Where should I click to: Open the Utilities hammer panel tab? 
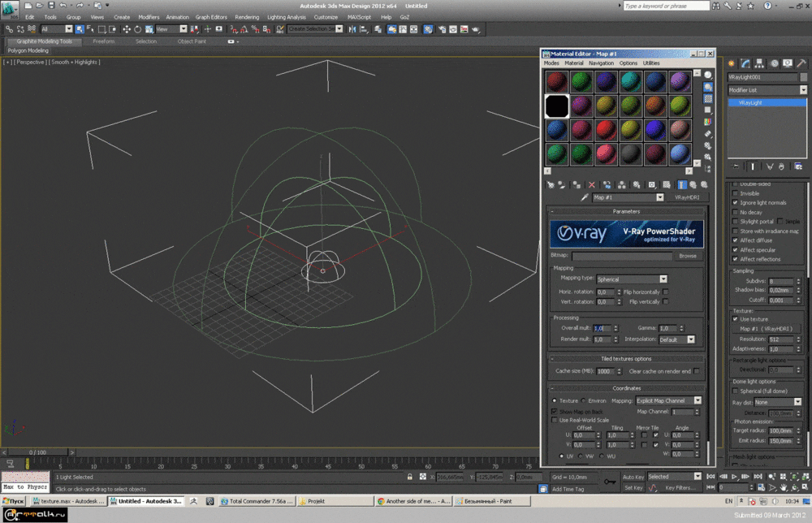coord(801,63)
